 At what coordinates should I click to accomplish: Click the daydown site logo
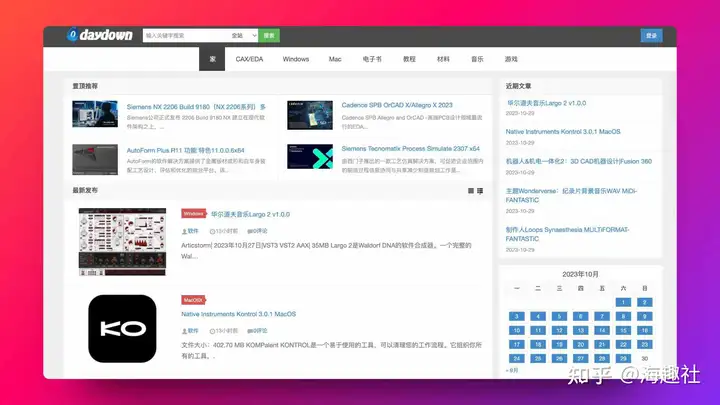point(99,35)
